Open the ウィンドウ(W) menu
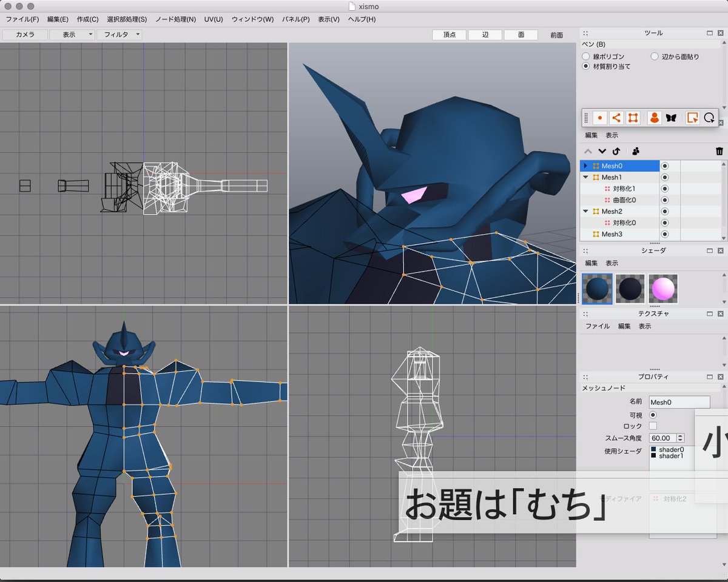The width and height of the screenshot is (728, 582). tap(252, 19)
